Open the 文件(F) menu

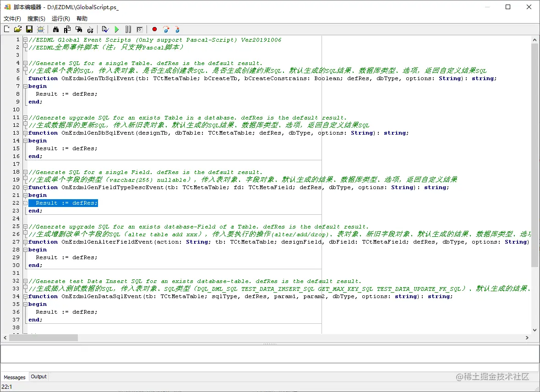click(12, 19)
